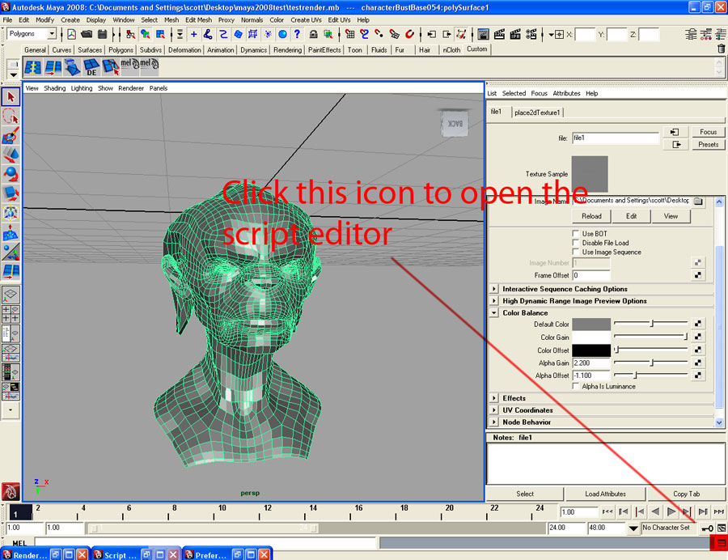Screen dimensions: 728x560
Task: Click the save scene floppy disk icon
Action: [x=102, y=35]
